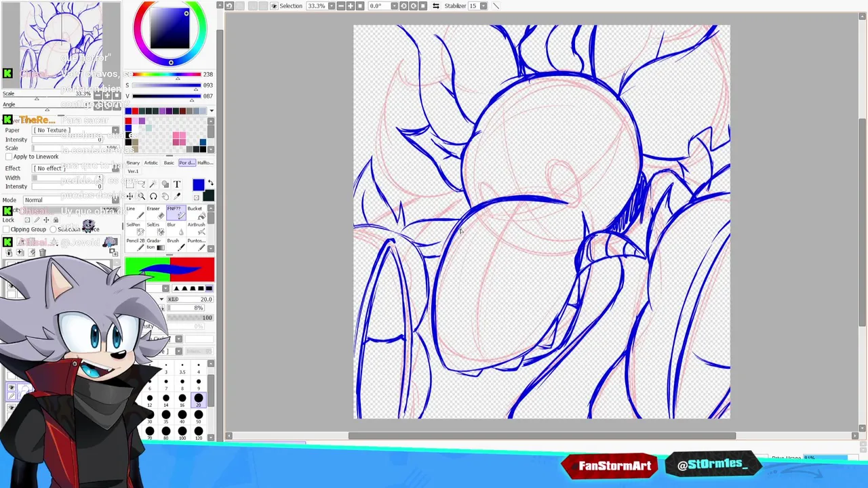Pick the Brush tool
Screen dimensions: 868x488
(176, 245)
